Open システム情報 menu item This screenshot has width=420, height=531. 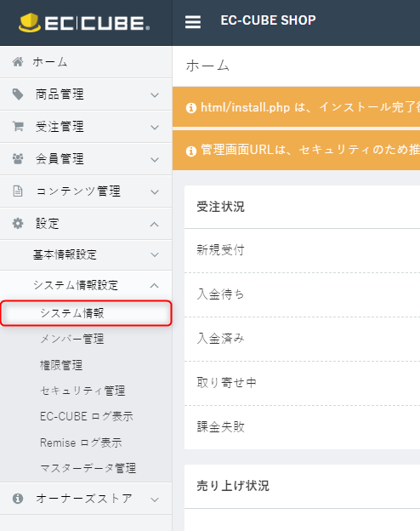coord(86,313)
